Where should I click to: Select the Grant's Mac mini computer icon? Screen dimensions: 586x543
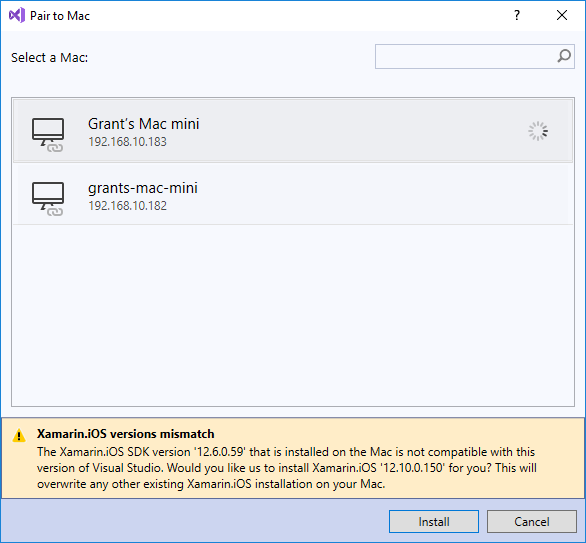(x=48, y=135)
